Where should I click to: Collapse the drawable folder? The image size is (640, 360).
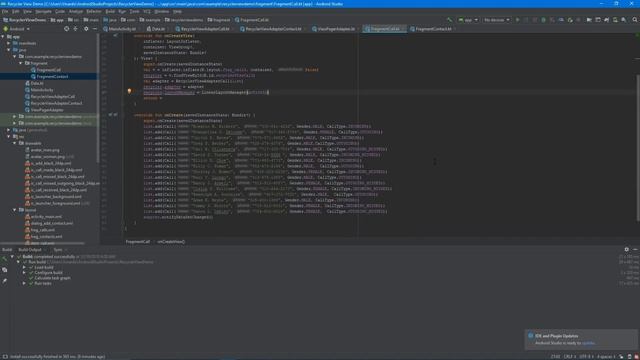point(15,143)
